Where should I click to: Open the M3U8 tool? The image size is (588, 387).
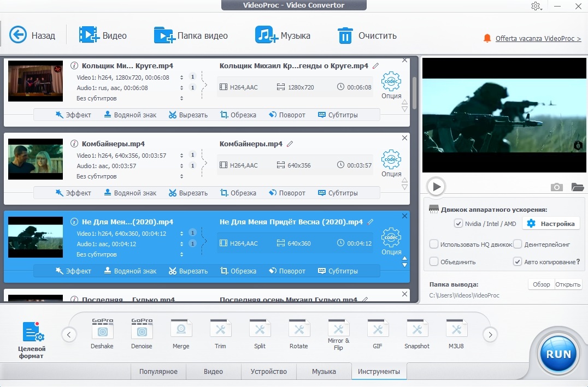point(456,334)
